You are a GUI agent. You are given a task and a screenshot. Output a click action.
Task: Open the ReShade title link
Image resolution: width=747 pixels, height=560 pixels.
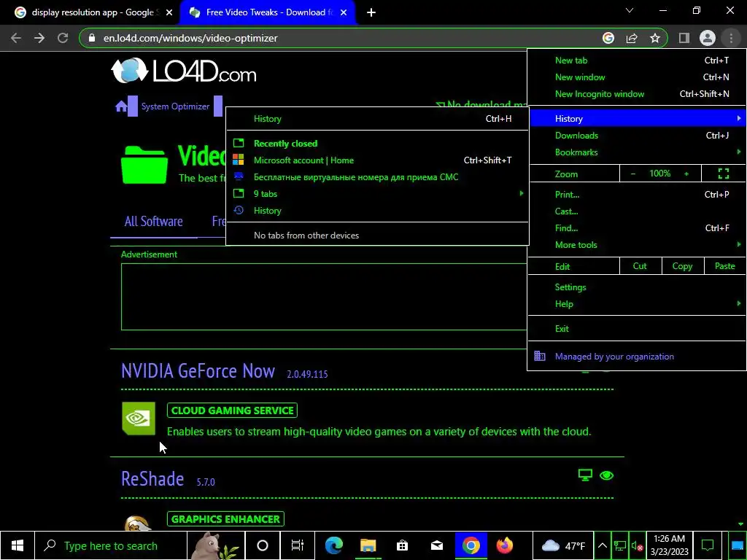[x=152, y=479]
